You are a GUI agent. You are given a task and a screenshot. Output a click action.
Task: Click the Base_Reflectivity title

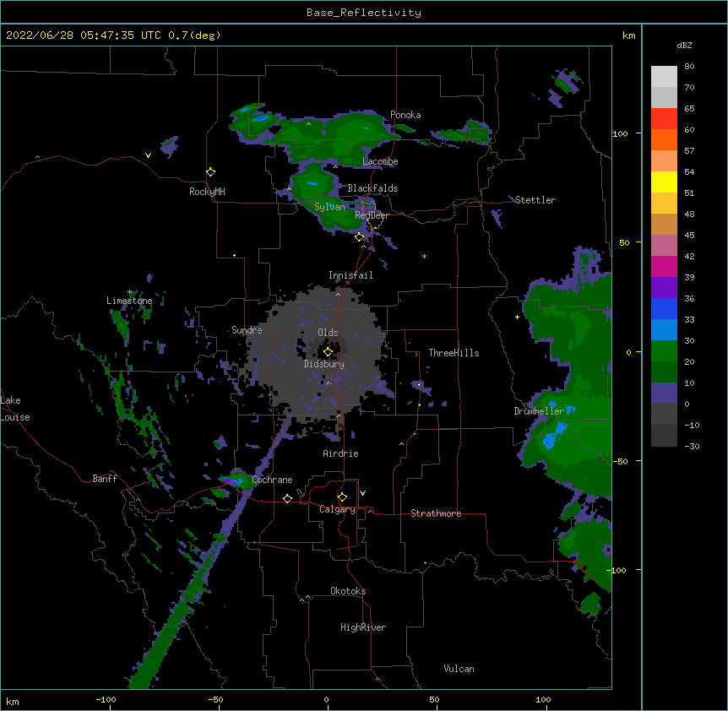(x=364, y=13)
